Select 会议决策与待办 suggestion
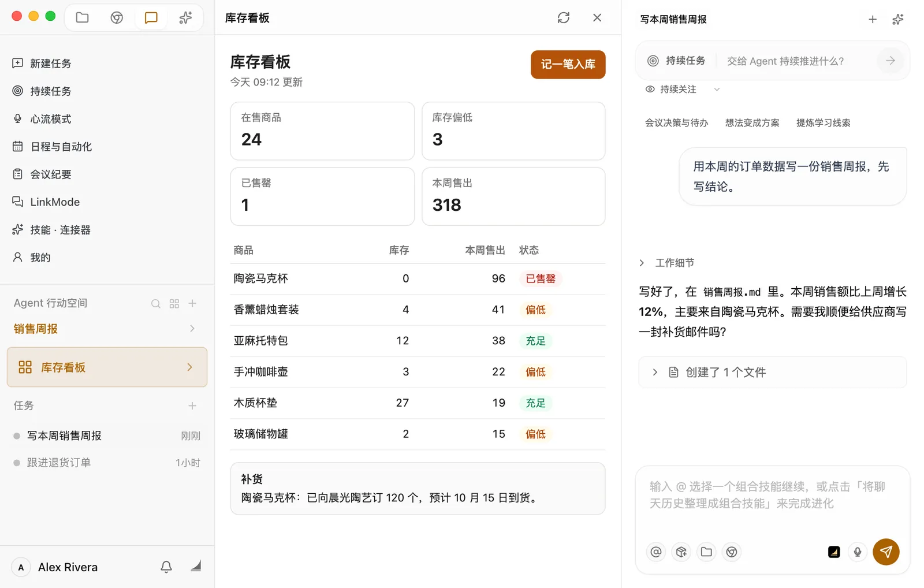924x588 pixels. (x=676, y=123)
